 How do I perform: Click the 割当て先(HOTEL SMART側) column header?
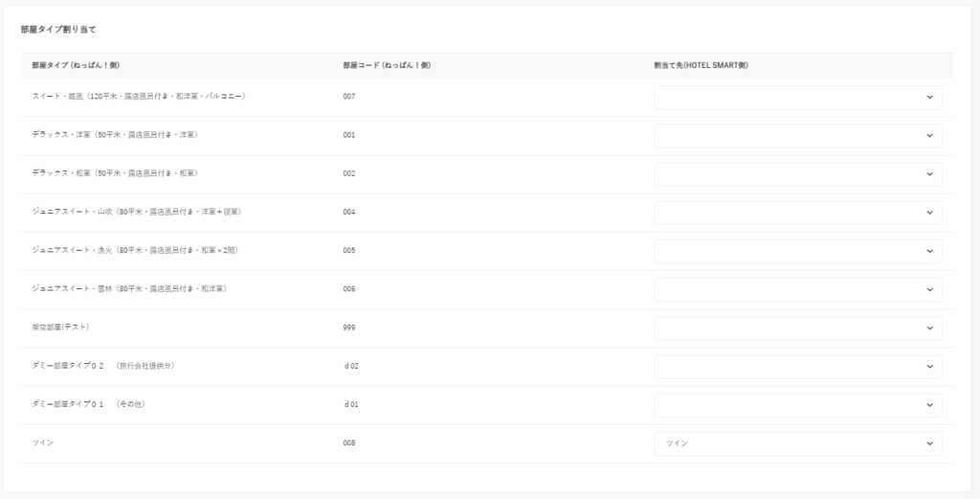[706, 65]
